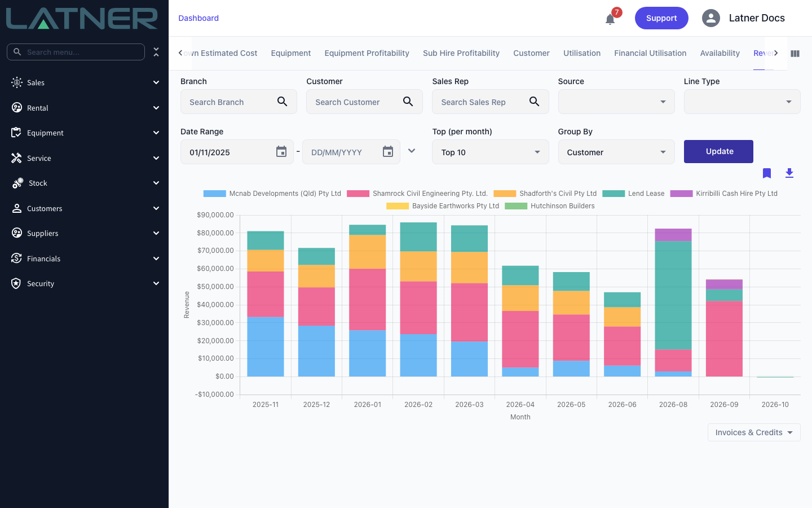Open the end date calendar picker
812x508 pixels.
click(388, 151)
